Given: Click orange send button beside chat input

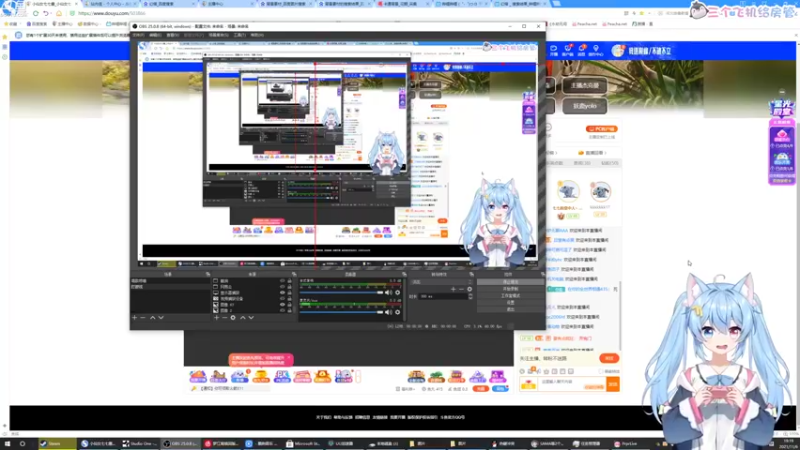Looking at the screenshot, I should click(613, 384).
